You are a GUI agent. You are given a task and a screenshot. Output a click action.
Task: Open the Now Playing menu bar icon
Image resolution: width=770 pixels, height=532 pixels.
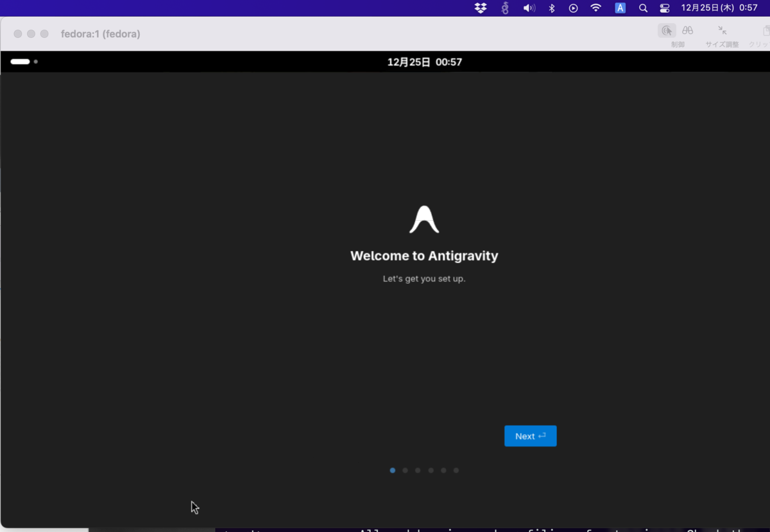(573, 8)
